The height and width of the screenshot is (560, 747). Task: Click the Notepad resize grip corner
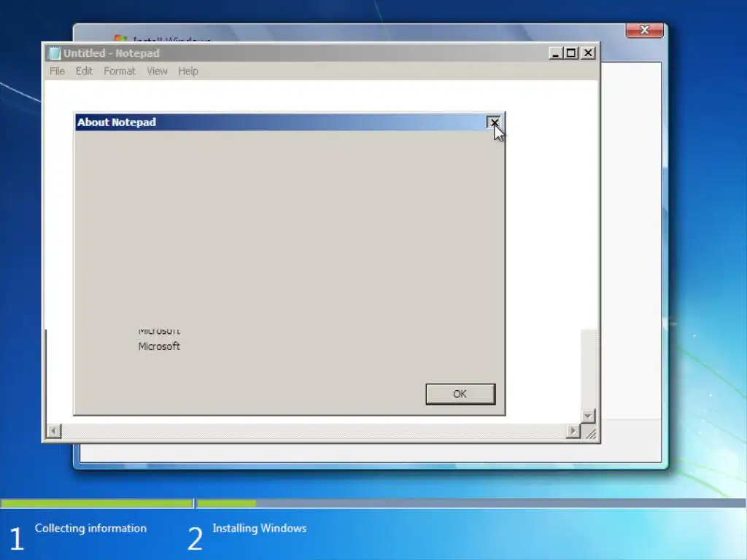[x=590, y=433]
